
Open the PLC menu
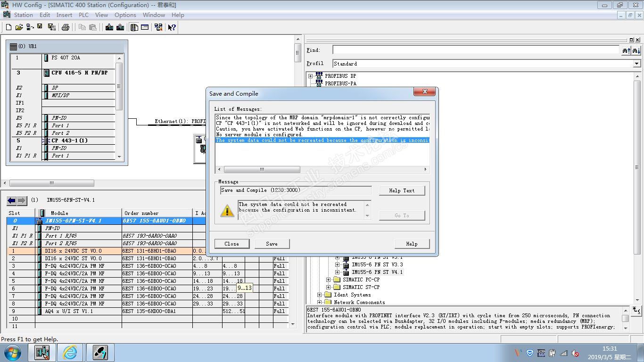(83, 15)
